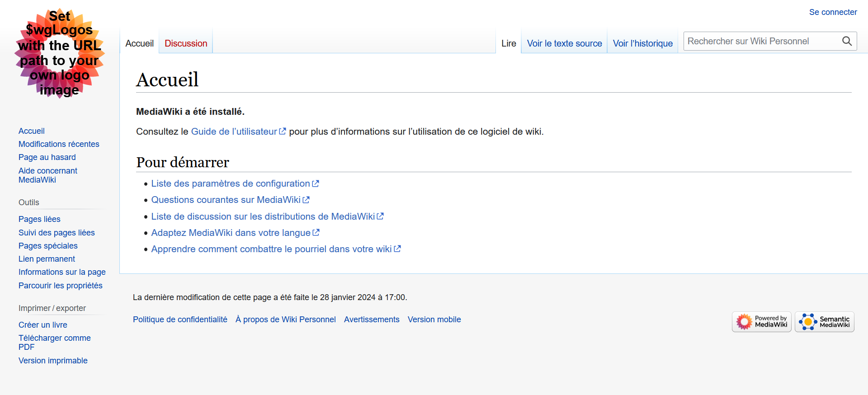This screenshot has width=868, height=395.
Task: Click the external-link icon after Questions courantes
Action: point(306,200)
